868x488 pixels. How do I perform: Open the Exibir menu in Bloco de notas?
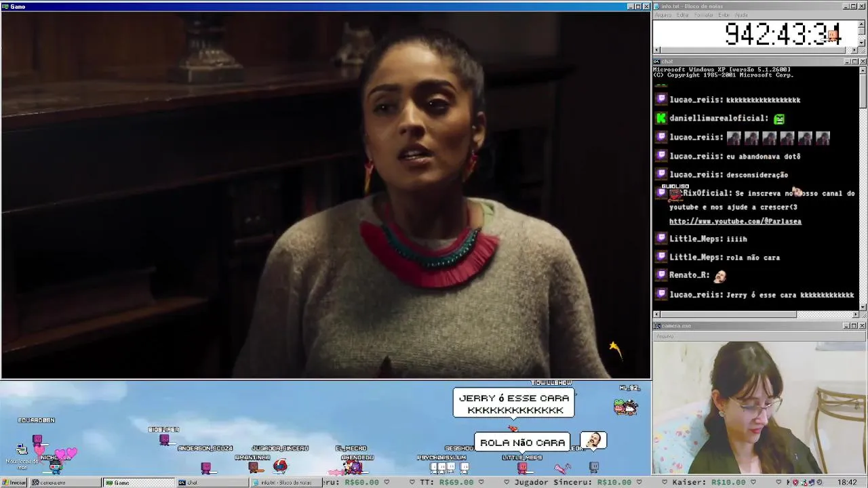coord(724,15)
